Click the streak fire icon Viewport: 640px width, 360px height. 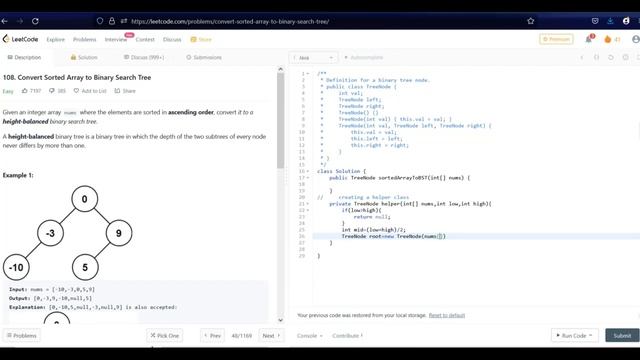[608, 39]
